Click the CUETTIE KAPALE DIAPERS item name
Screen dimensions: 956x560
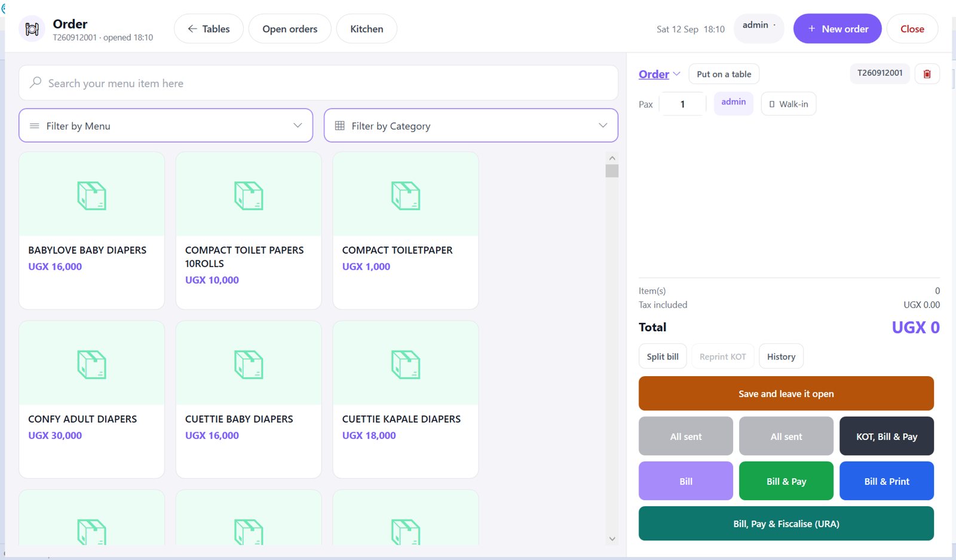tap(402, 419)
